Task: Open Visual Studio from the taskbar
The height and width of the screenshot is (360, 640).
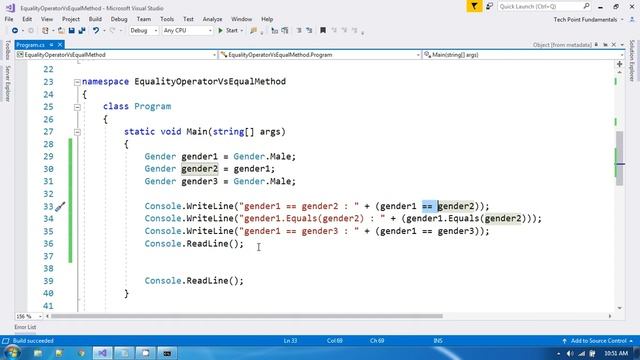Action: 102,353
